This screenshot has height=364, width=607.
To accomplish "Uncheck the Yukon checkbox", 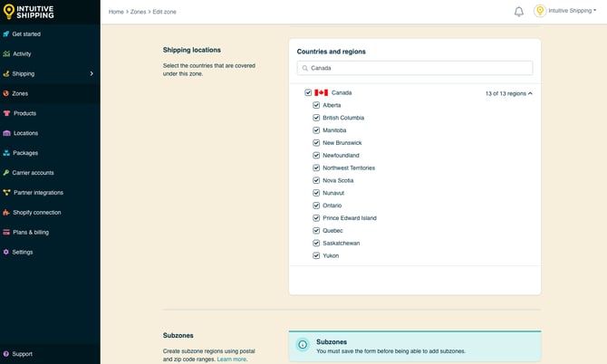I will [x=316, y=255].
